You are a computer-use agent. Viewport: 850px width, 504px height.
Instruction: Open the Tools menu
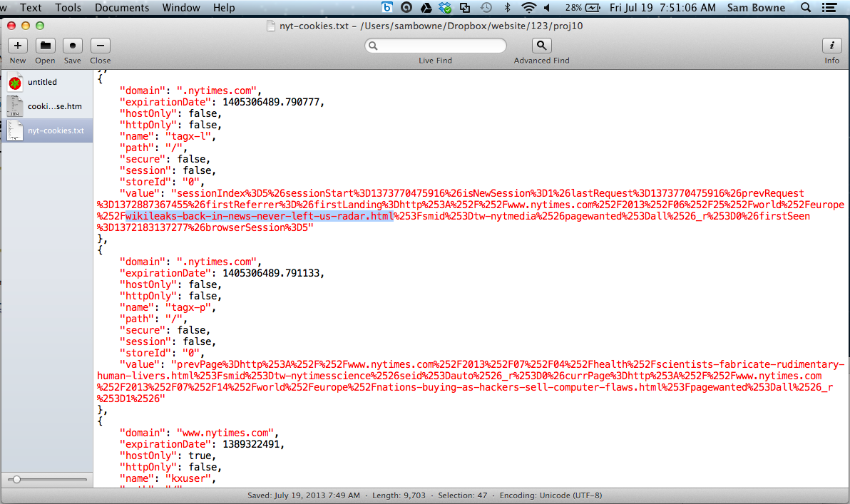[68, 8]
